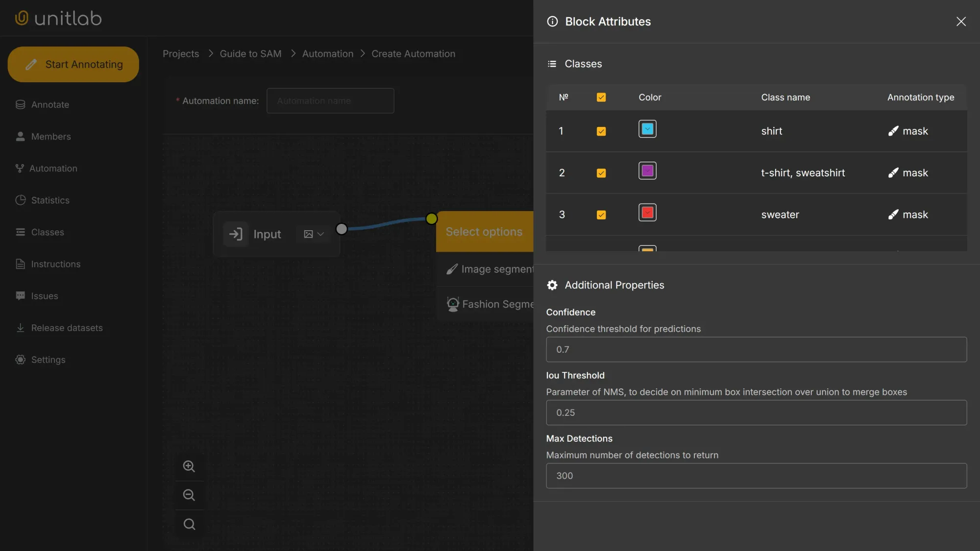Open the Fashion Segmentation option
The width and height of the screenshot is (980, 551).
[490, 304]
